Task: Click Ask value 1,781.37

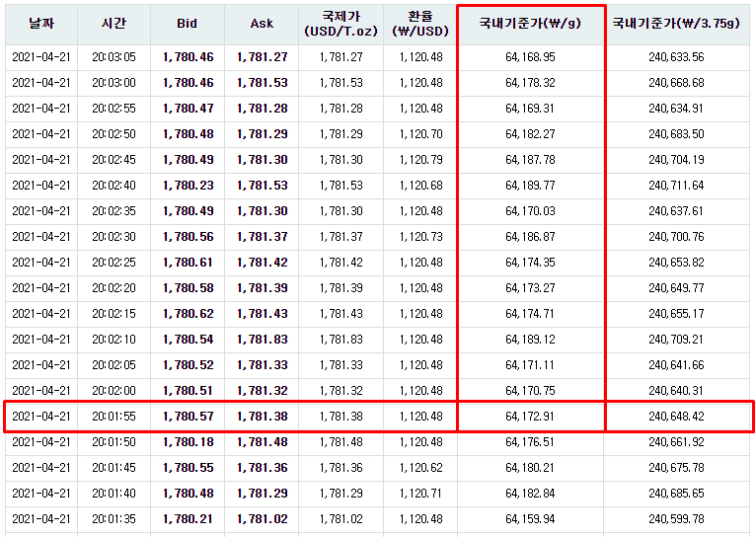Action: (x=263, y=237)
